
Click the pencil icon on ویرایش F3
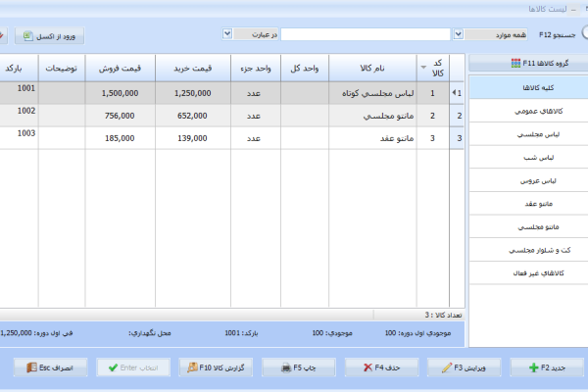[x=447, y=367]
